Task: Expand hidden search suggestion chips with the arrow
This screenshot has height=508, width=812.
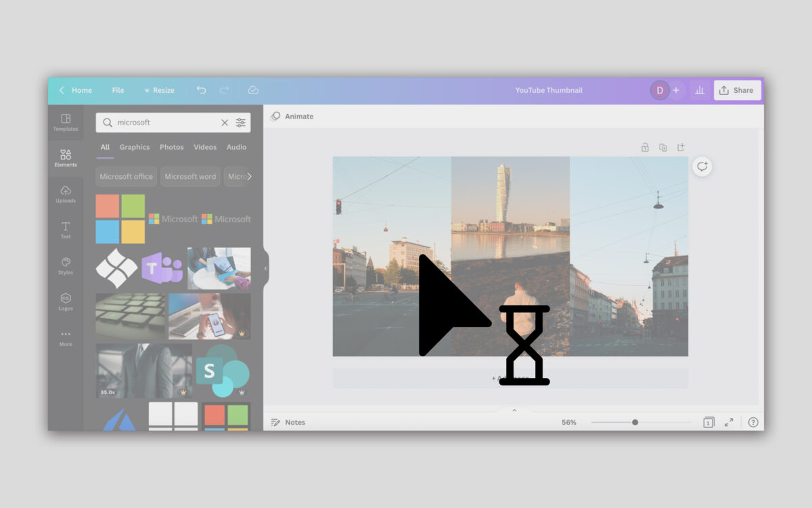Action: click(x=248, y=176)
